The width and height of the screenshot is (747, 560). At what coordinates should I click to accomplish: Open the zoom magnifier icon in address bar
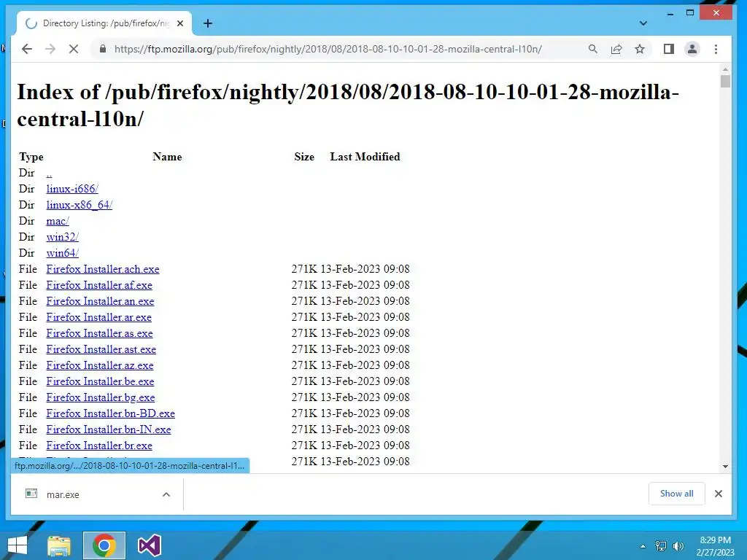[x=592, y=49]
